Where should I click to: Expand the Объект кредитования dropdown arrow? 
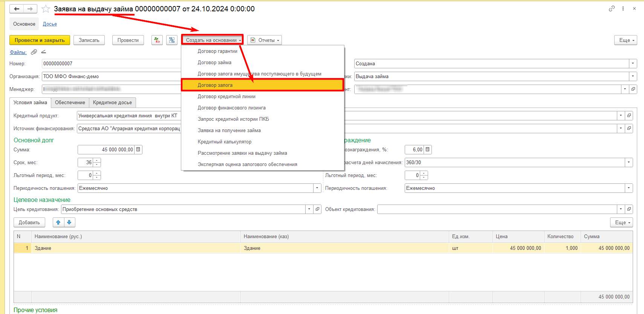click(621, 209)
